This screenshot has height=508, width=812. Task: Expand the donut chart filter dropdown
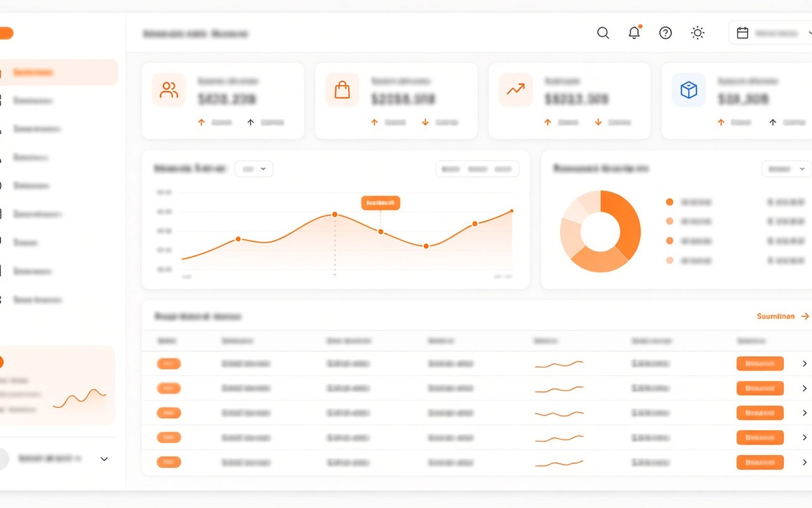787,169
